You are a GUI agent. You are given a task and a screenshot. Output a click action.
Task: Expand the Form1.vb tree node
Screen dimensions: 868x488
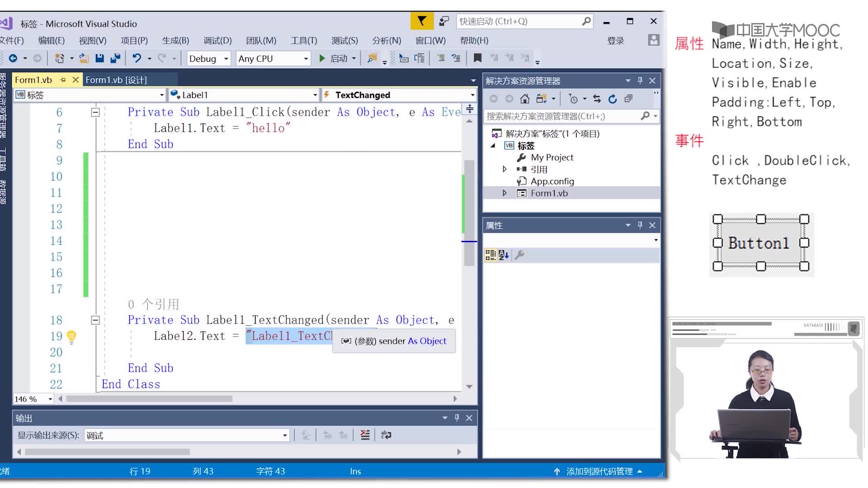coord(505,193)
